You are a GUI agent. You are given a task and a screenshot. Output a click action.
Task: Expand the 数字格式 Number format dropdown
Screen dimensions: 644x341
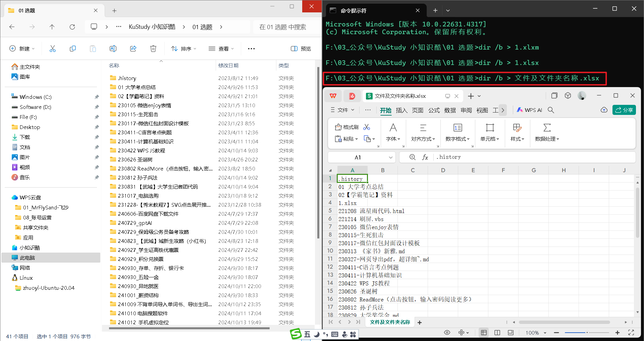coord(458,139)
